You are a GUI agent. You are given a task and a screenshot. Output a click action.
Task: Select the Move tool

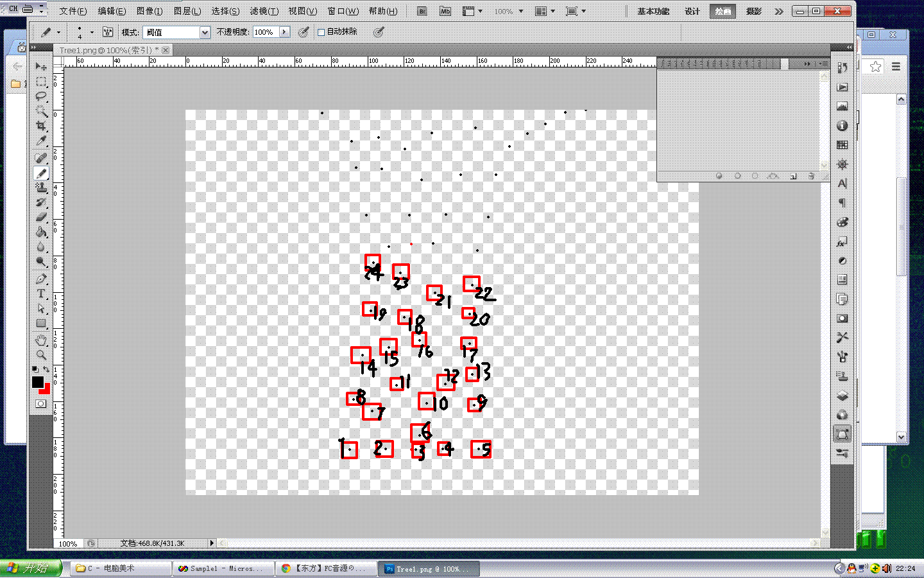point(41,66)
